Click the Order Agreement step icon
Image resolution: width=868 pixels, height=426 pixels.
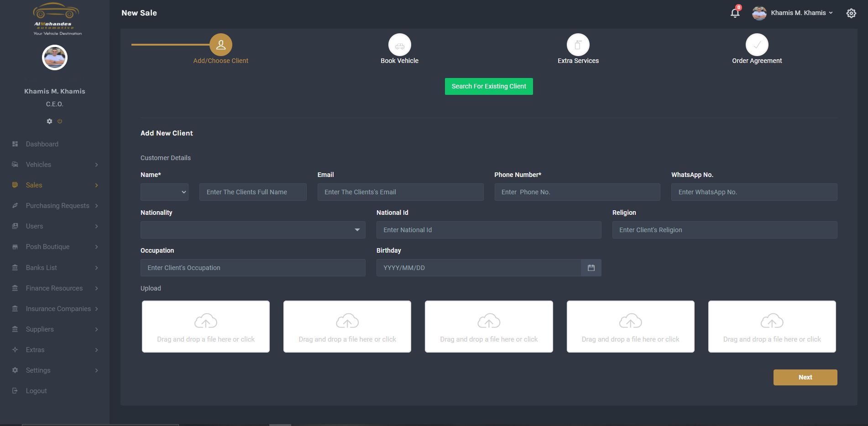pos(757,45)
